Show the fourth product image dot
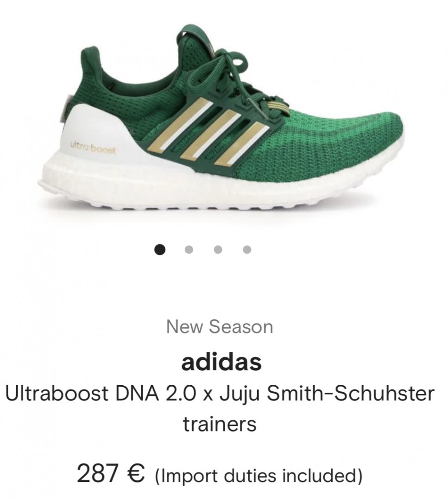 (247, 250)
